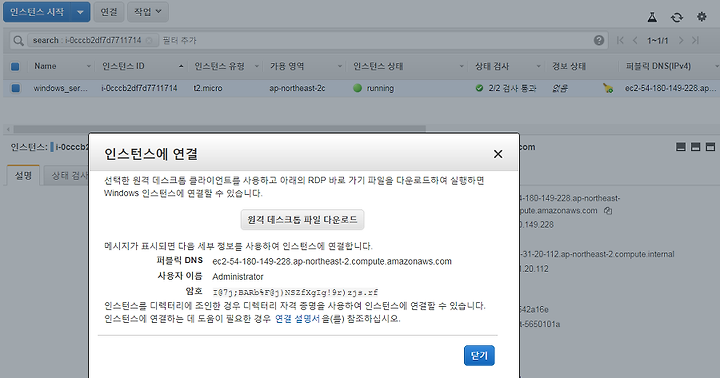Click the 퍼블릭 DNS(IPv4) column header
This screenshot has height=378, width=720.
coord(658,66)
